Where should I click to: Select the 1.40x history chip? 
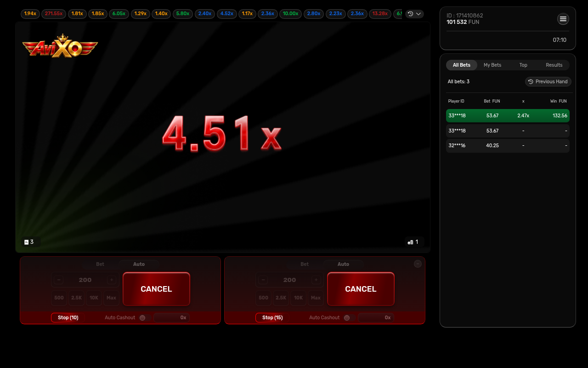(x=161, y=14)
